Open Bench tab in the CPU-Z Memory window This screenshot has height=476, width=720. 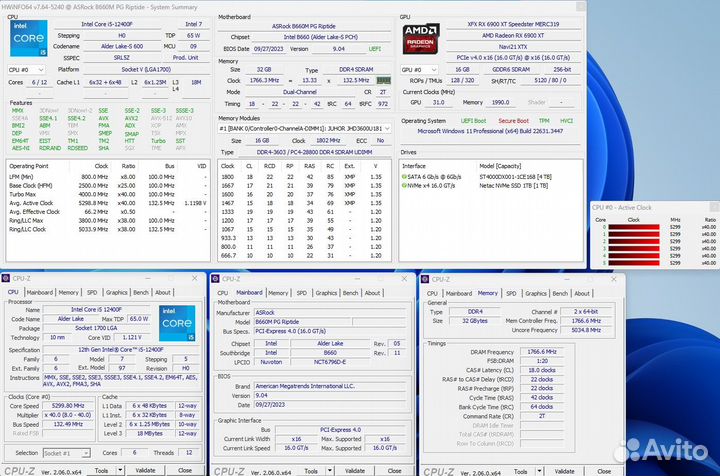pos(560,293)
